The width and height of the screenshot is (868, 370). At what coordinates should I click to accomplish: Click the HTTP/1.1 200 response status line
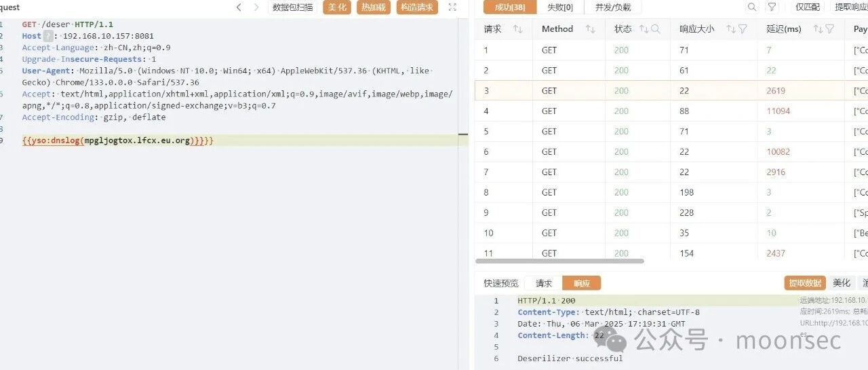546,301
